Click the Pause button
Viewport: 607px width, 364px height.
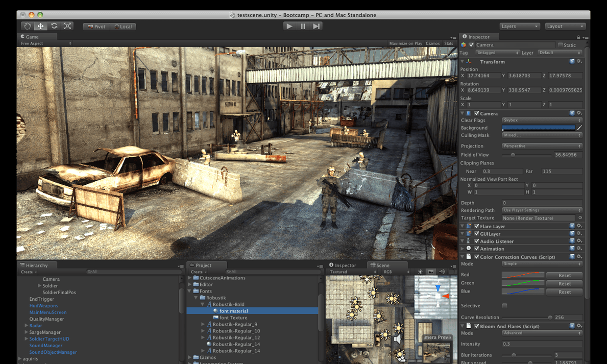click(303, 27)
